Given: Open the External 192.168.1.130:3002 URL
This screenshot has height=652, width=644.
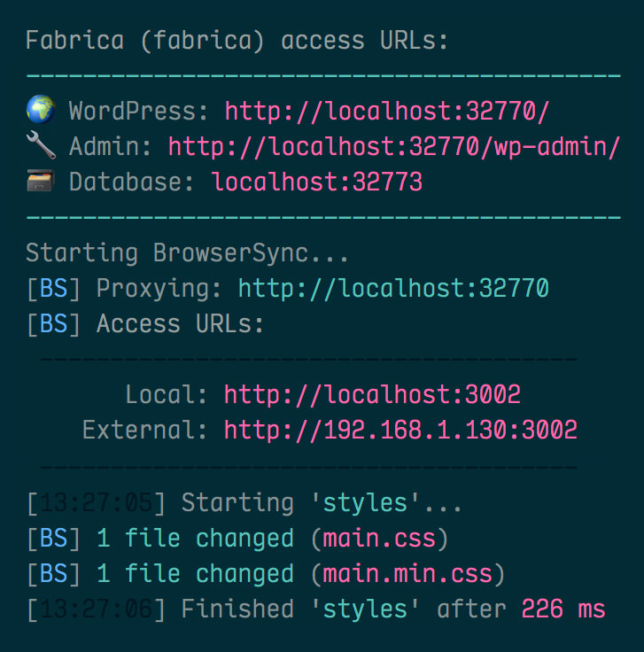Looking at the screenshot, I should 400,431.
